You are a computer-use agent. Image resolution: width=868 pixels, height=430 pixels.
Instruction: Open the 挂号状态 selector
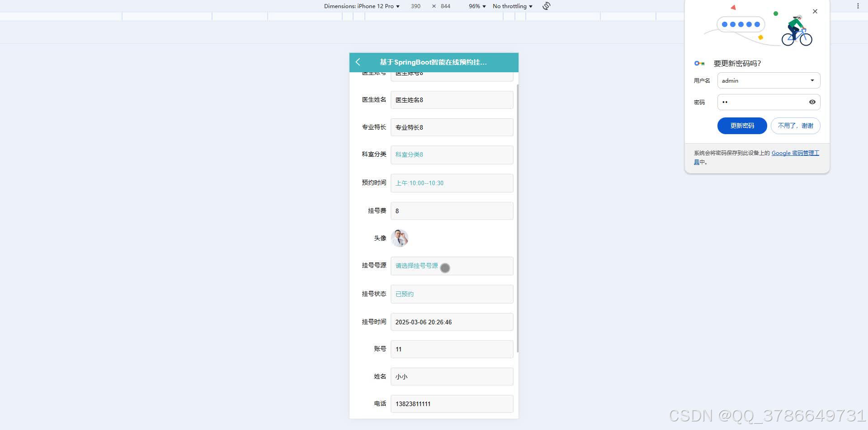point(452,294)
